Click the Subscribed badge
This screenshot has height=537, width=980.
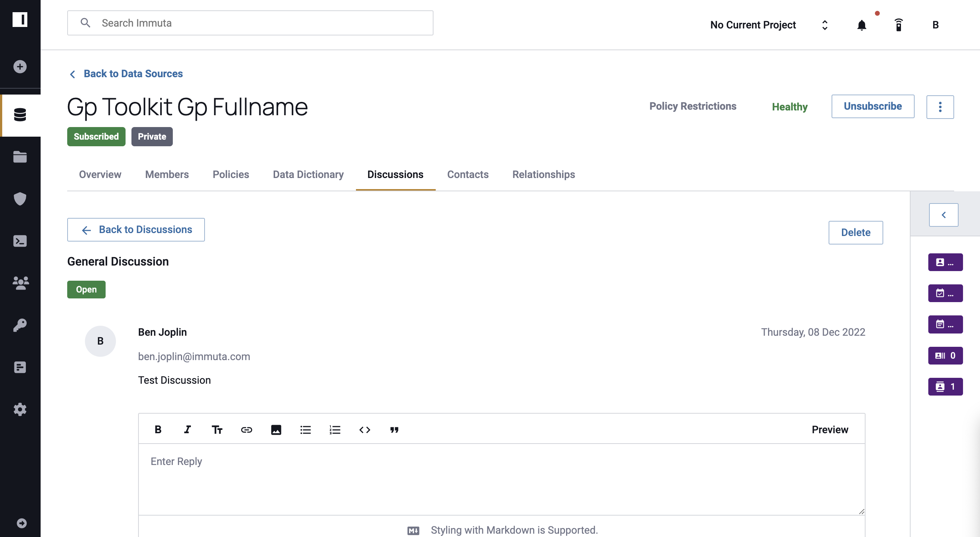tap(96, 137)
